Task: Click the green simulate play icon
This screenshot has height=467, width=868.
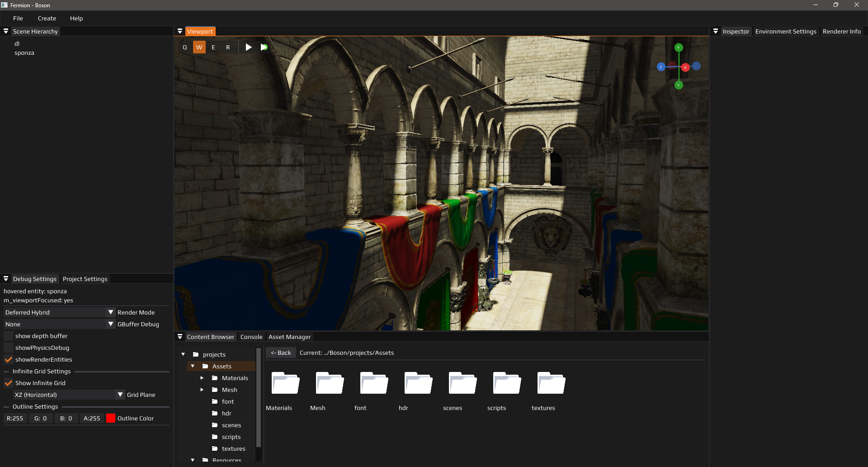Action: click(x=264, y=47)
